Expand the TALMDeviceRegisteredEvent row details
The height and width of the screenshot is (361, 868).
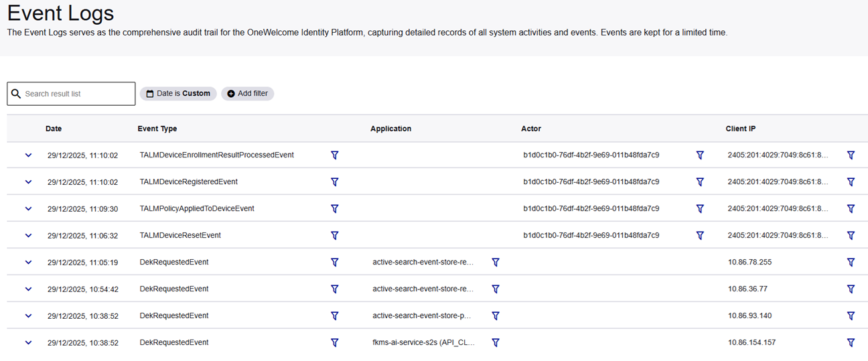[x=28, y=182]
